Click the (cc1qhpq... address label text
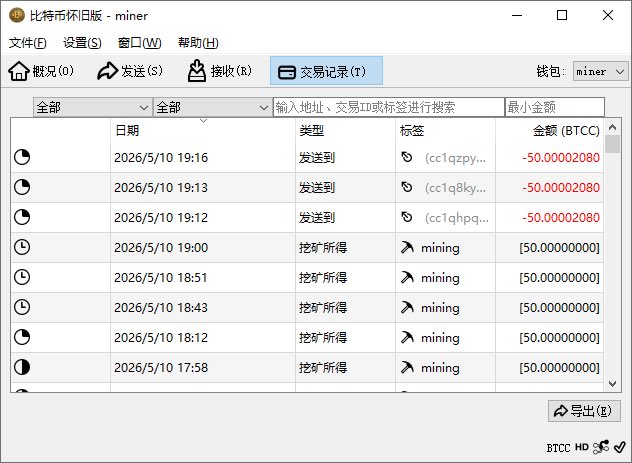The height and width of the screenshot is (463, 632). tap(457, 218)
